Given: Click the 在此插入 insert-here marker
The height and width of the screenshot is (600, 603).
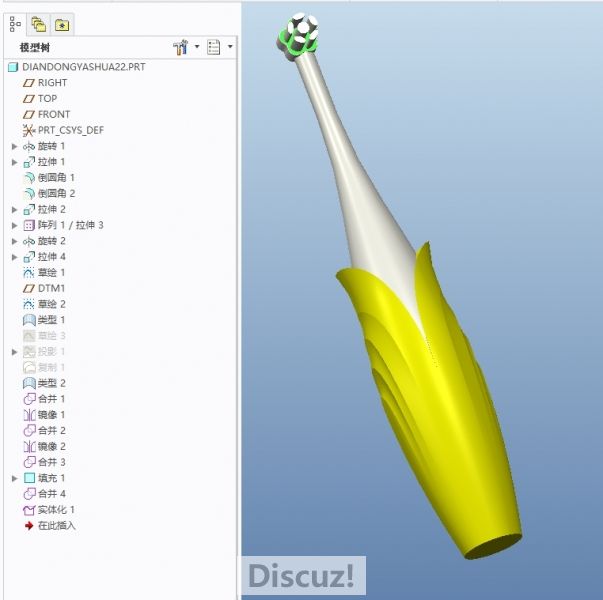Looking at the screenshot, I should point(50,526).
